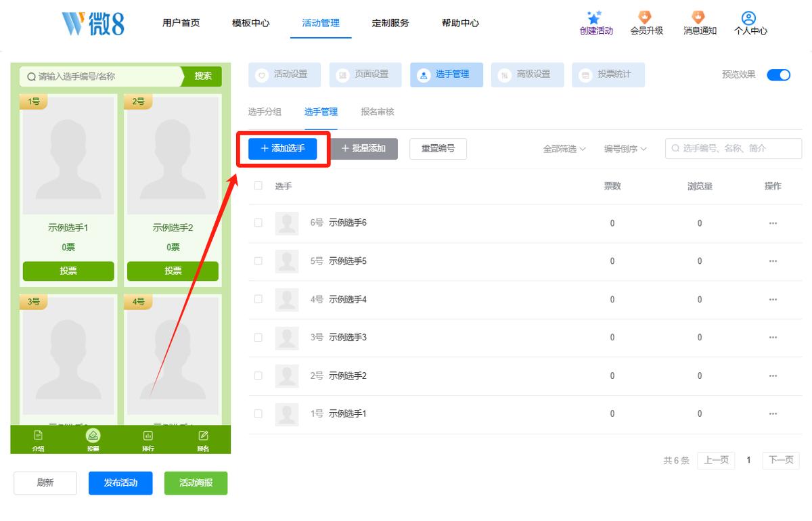812x521 pixels.
Task: Open 会员升级 badge icon
Action: [646, 18]
